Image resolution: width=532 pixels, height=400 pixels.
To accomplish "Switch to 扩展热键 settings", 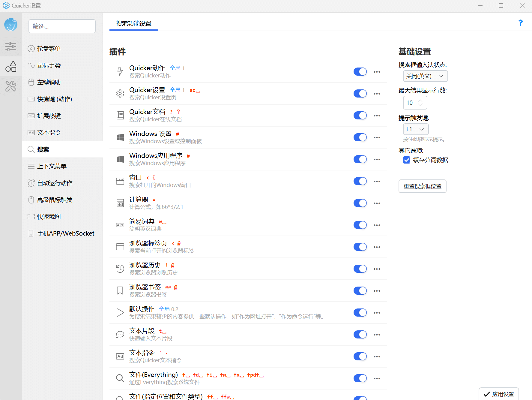I will click(x=62, y=116).
